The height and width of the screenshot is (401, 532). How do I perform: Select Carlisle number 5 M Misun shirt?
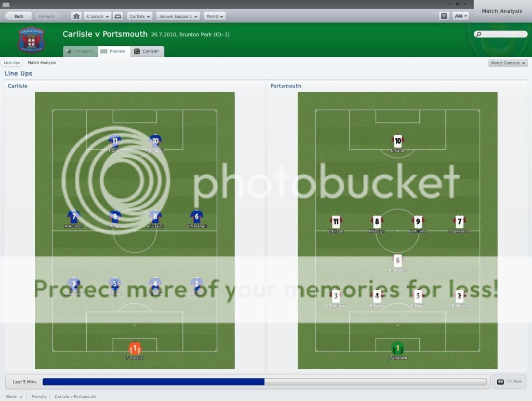115,283
